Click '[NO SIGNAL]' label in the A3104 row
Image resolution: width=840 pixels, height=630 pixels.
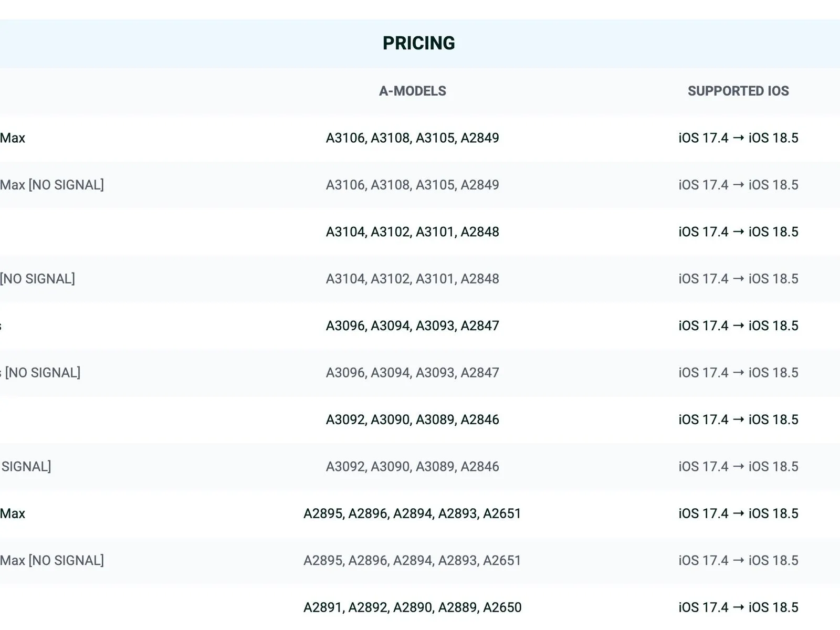(37, 279)
